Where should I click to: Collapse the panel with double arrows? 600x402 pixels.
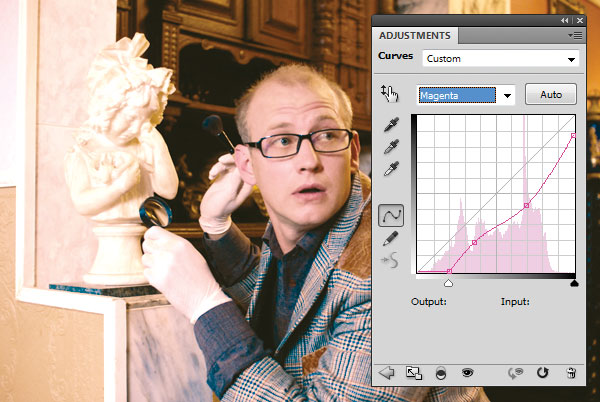565,21
